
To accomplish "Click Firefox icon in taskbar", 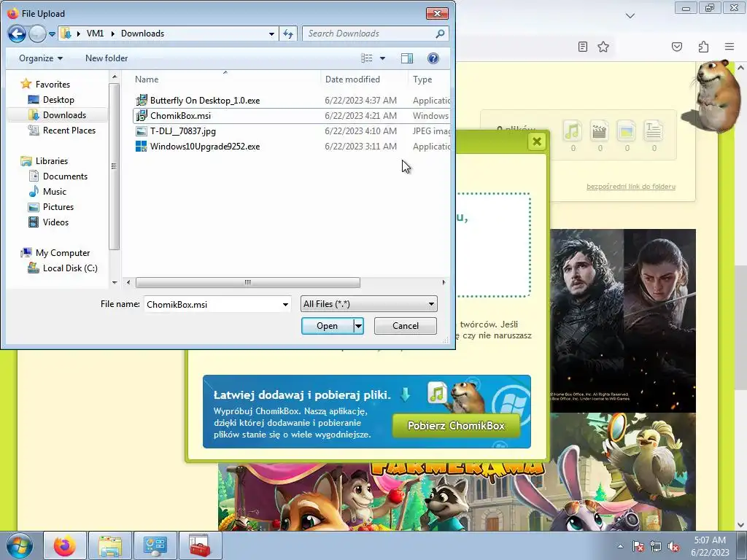I will click(x=65, y=545).
